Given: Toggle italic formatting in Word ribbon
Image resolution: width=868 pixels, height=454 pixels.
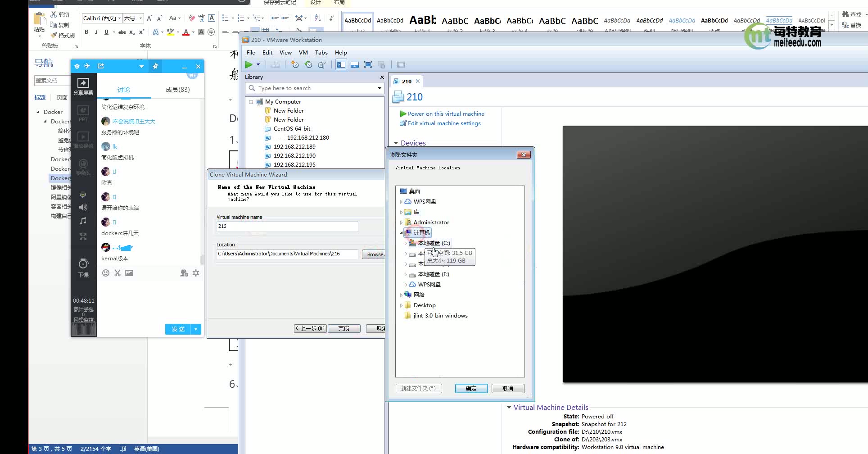Looking at the screenshot, I should pos(96,32).
